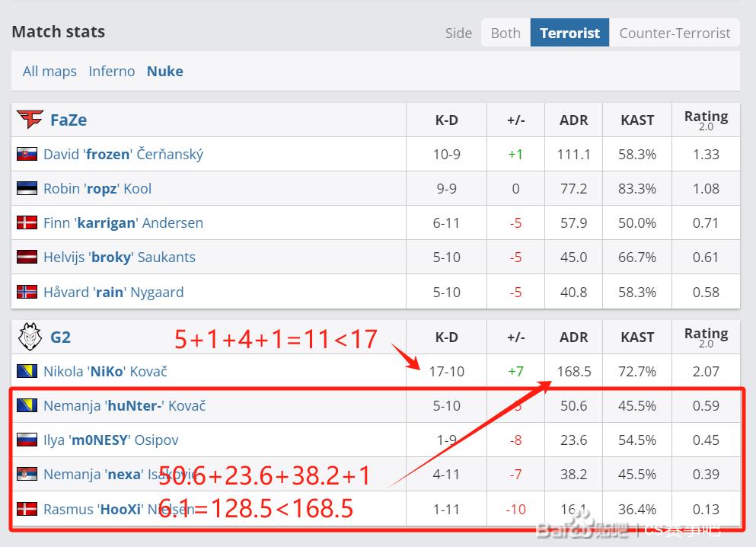This screenshot has width=756, height=547.
Task: Click karrigan's 0.71 rating value
Action: [707, 223]
